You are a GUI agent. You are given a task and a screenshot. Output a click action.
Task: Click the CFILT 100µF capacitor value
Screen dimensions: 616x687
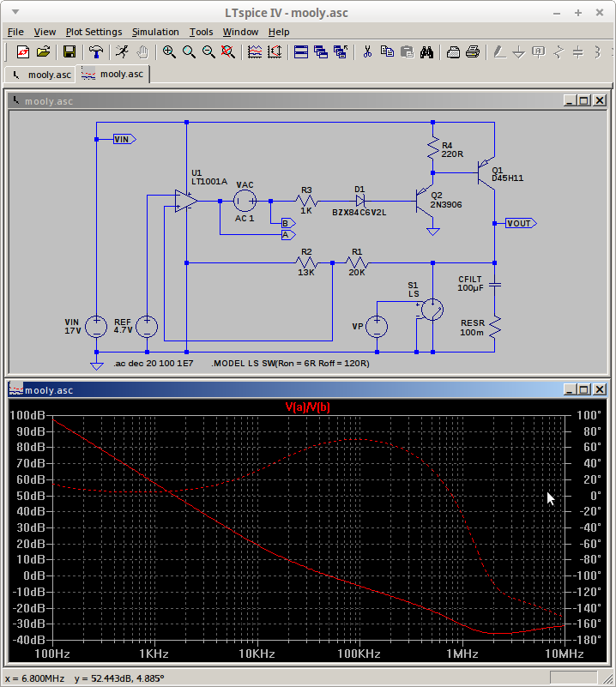(470, 288)
